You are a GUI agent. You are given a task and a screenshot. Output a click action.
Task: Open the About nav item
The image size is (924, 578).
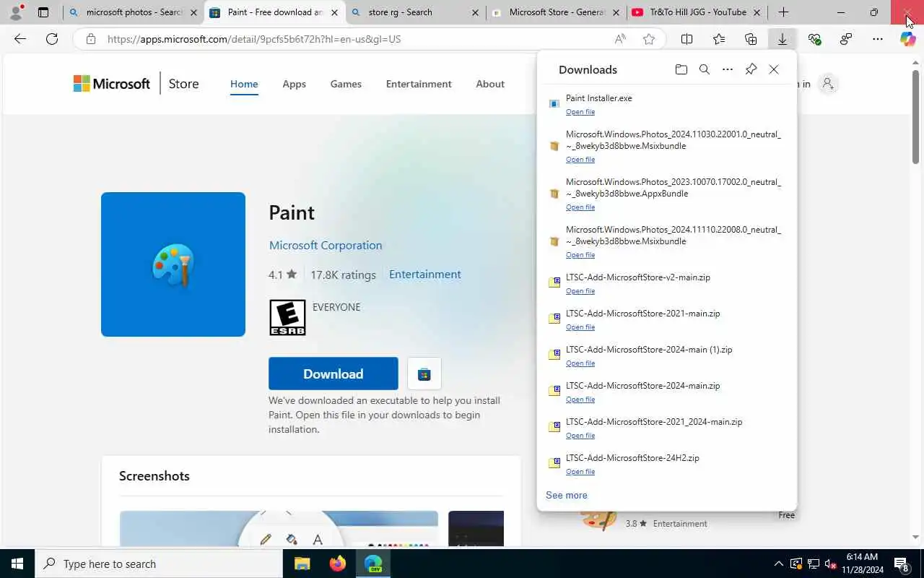tap(490, 84)
